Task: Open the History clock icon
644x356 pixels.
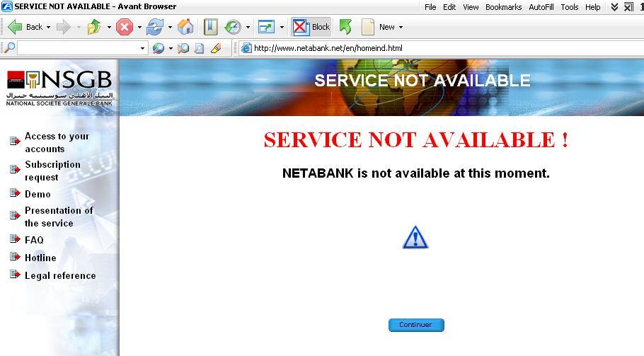Action: tap(232, 27)
